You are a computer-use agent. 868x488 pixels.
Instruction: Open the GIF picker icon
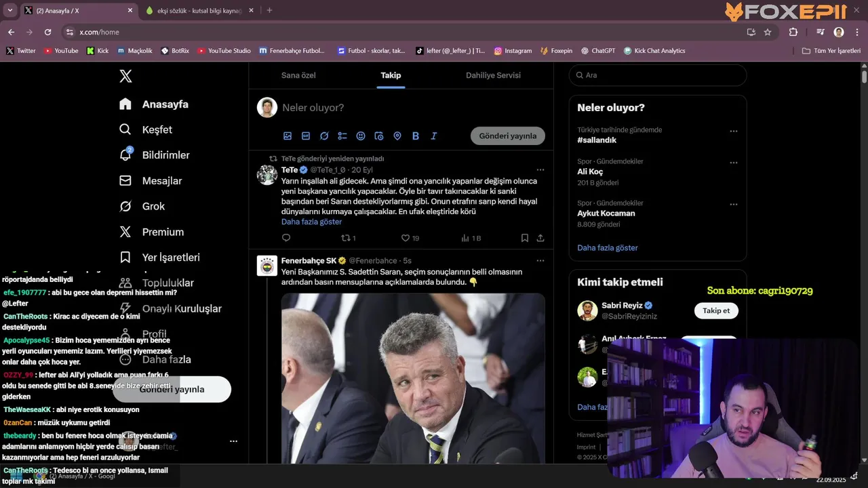point(306,136)
